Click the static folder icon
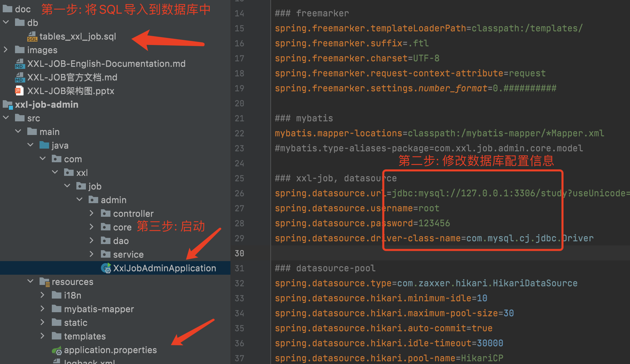 pos(57,322)
